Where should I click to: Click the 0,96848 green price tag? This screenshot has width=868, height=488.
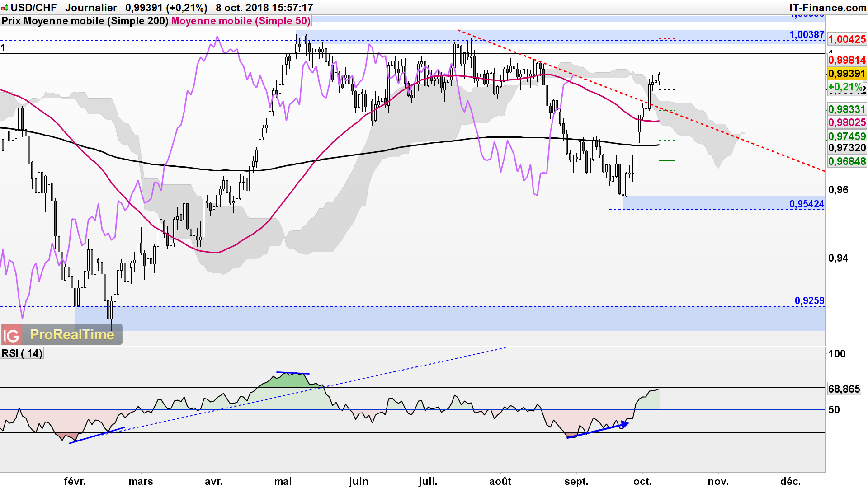tap(847, 161)
